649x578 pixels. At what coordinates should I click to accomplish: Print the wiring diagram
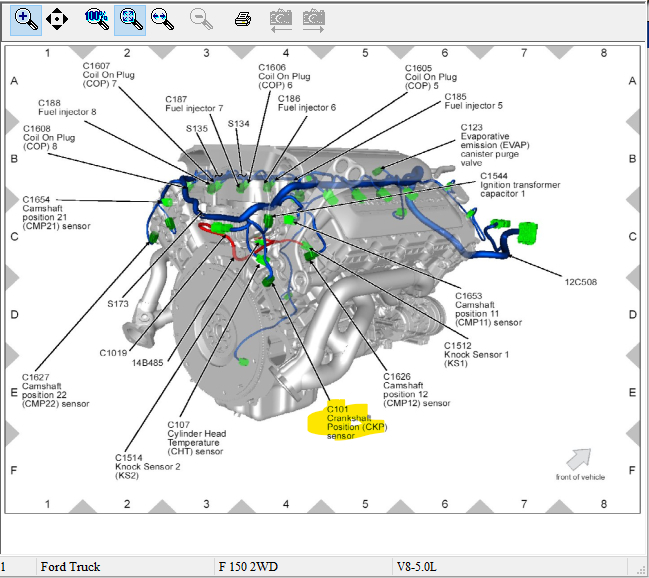tap(243, 19)
